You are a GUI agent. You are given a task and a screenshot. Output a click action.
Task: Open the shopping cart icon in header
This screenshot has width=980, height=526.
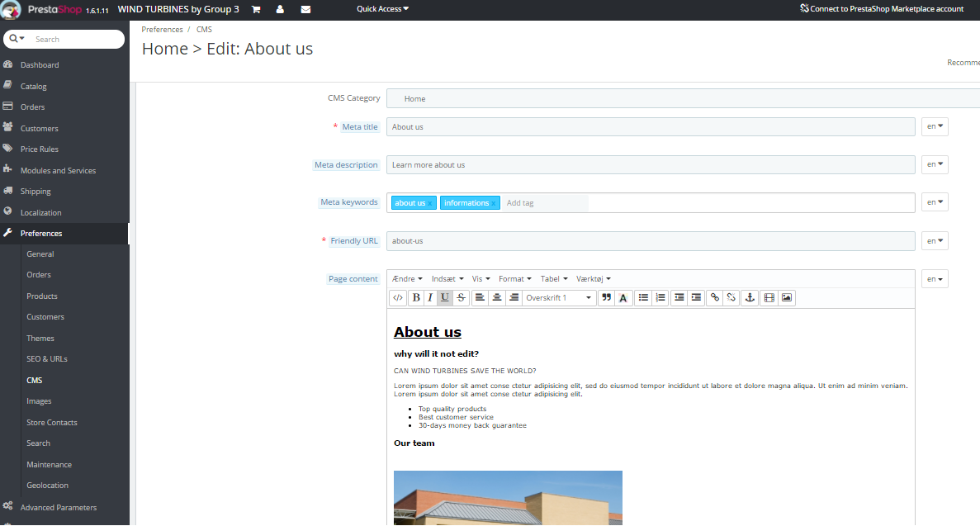point(256,9)
